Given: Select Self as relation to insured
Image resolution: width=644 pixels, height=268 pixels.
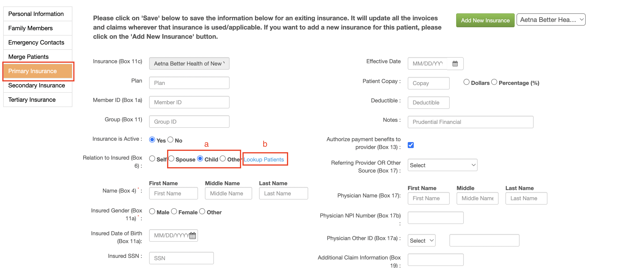Looking at the screenshot, I should click(x=152, y=159).
